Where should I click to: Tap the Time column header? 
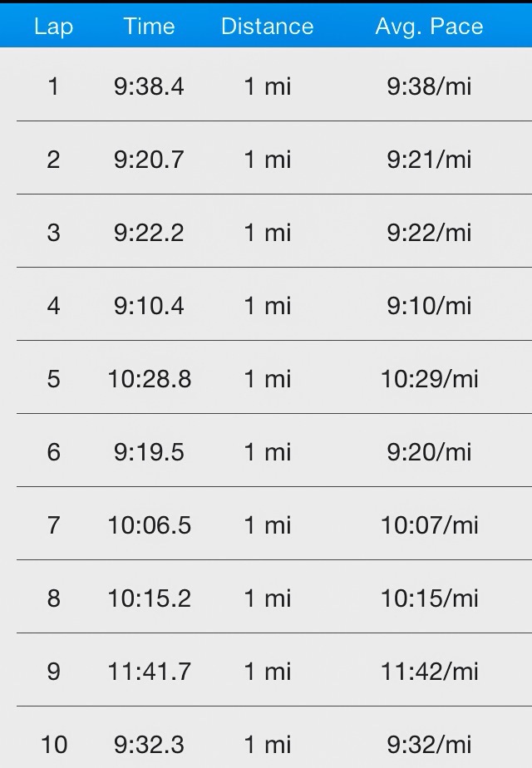(149, 26)
